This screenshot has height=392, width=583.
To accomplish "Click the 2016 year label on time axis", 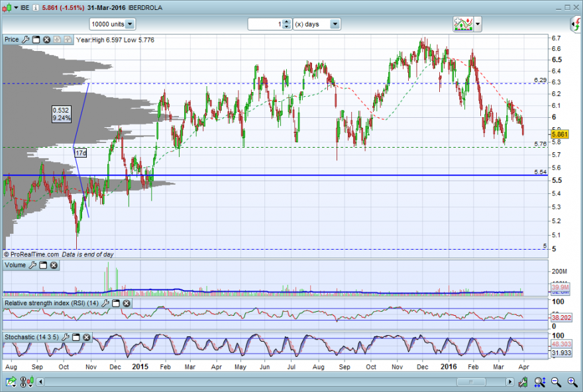I will (449, 367).
